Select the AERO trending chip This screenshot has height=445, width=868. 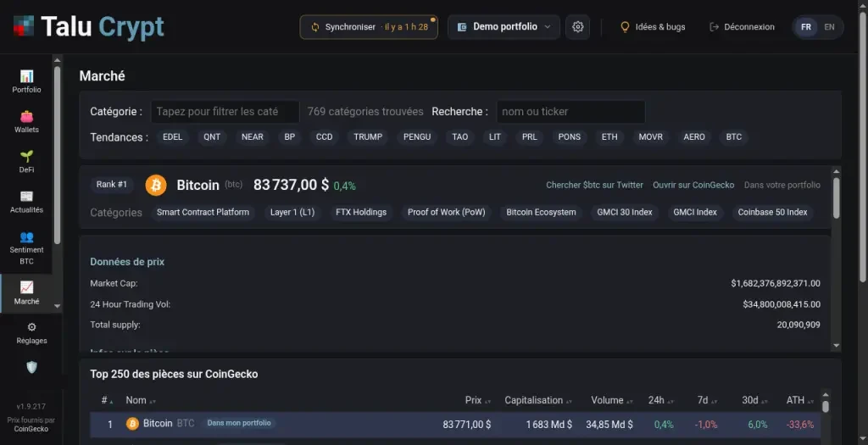(694, 136)
